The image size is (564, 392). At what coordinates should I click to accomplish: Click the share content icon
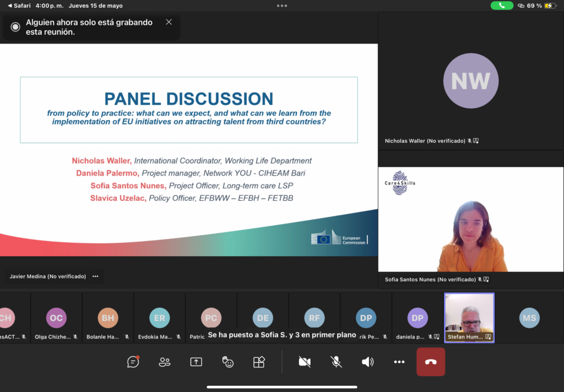(196, 362)
